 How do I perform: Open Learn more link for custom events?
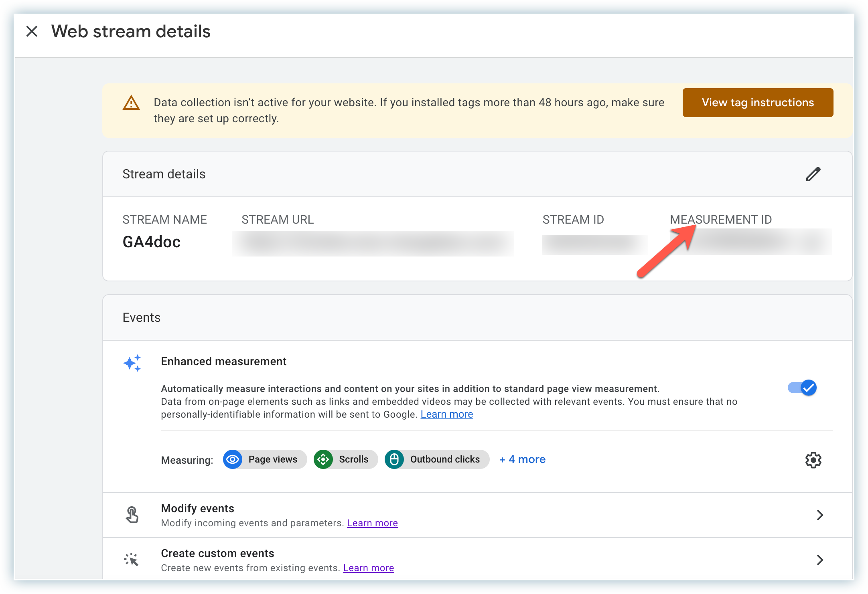[368, 568]
